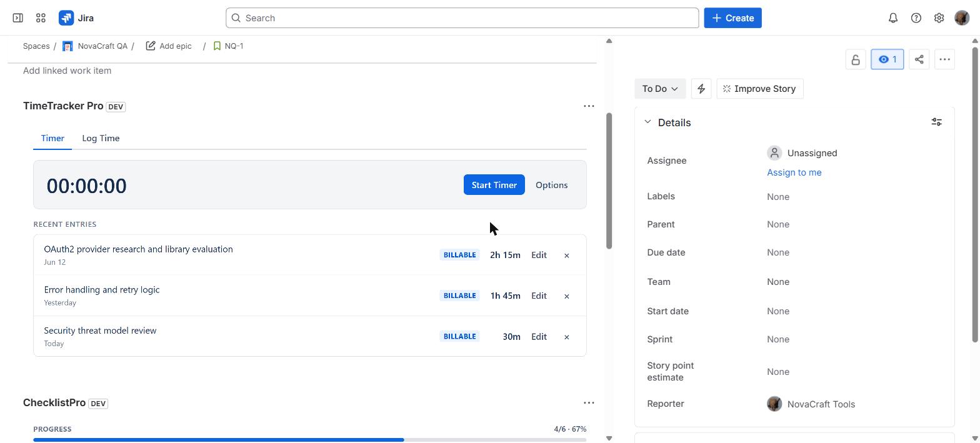Set the Due date field
The height and width of the screenshot is (443, 980).
[778, 252]
